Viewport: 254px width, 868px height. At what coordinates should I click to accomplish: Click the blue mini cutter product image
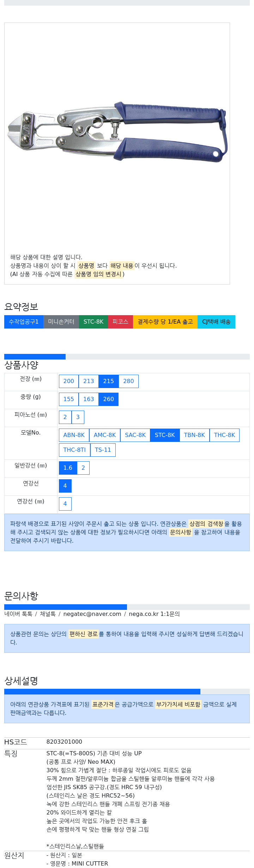pyautogui.click(x=117, y=132)
